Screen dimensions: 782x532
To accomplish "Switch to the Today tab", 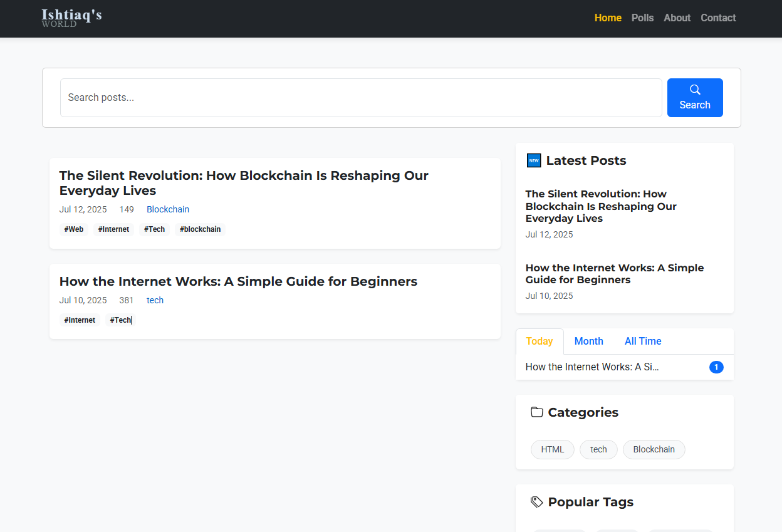I will click(x=540, y=342).
